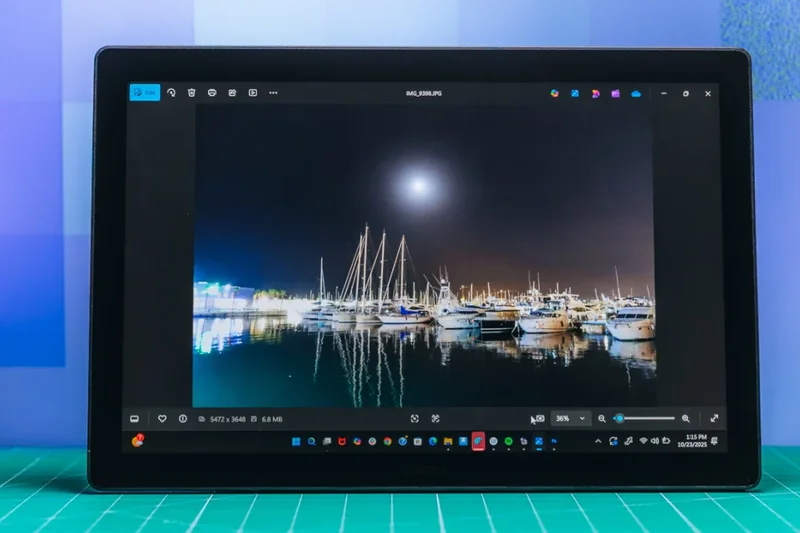Click the 5472 x 3648 dimensions text
The width and height of the screenshot is (800, 533).
(228, 419)
